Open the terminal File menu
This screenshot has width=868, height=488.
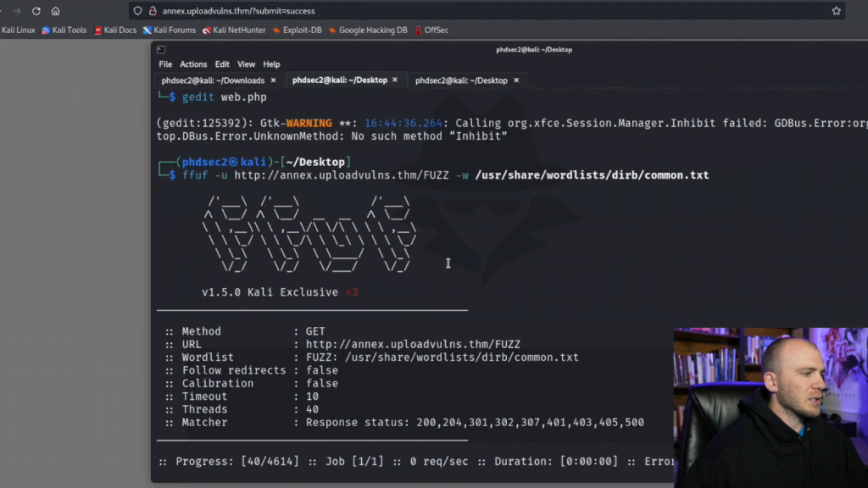click(x=165, y=64)
